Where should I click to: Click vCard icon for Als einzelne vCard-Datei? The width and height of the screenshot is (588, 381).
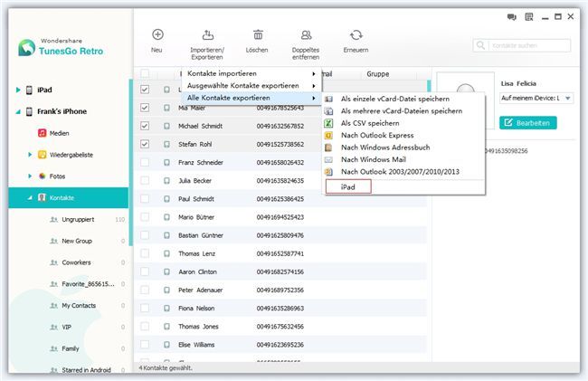click(x=328, y=99)
